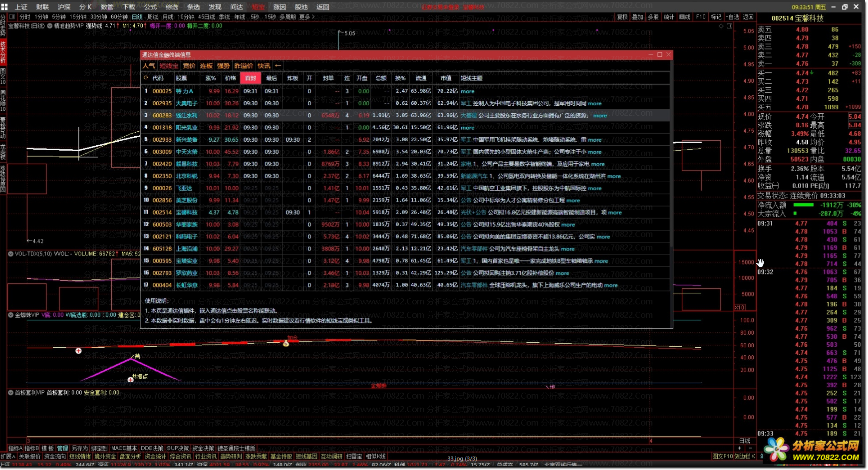Expand the 更多 period options

click(x=307, y=17)
